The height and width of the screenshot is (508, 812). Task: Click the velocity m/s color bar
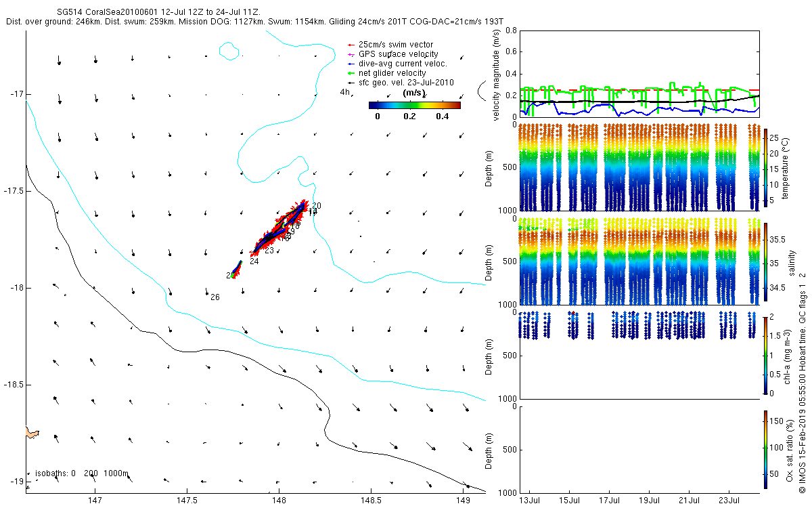tap(414, 105)
